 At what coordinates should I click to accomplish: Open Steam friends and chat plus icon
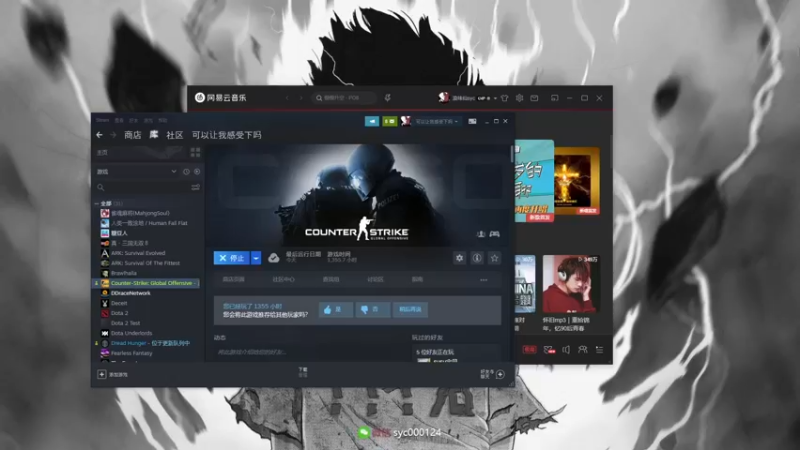click(x=500, y=374)
